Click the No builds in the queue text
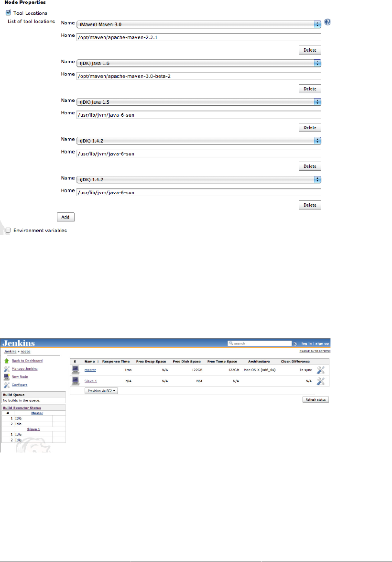 pos(22,400)
